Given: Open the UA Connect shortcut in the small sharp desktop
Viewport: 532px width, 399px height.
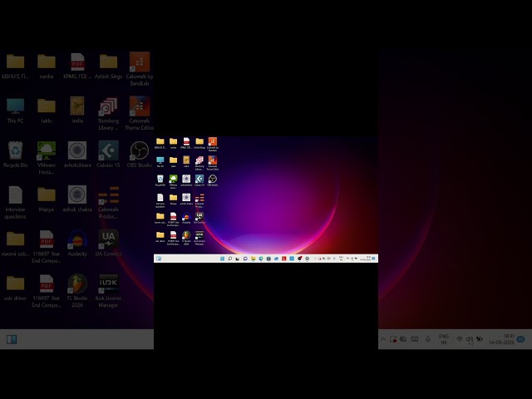Looking at the screenshot, I should (199, 218).
